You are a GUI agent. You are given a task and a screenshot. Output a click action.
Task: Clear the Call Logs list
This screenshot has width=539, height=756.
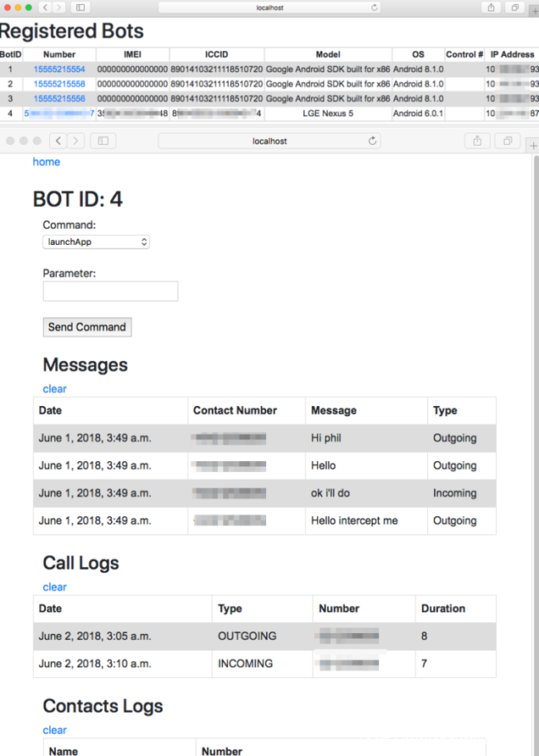[54, 587]
